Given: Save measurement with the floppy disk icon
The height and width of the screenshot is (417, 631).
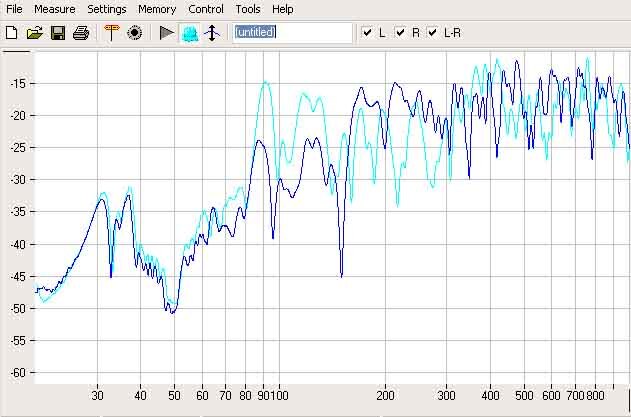Looking at the screenshot, I should pos(58,33).
